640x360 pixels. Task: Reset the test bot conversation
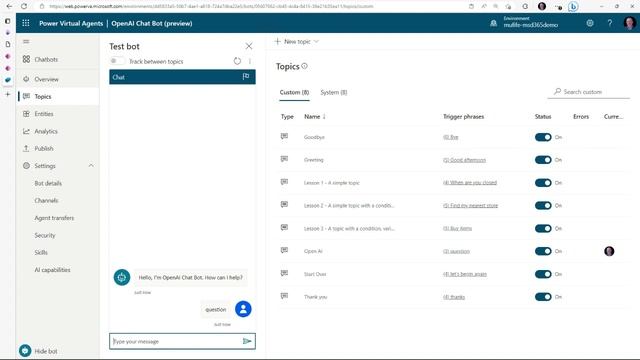point(237,61)
